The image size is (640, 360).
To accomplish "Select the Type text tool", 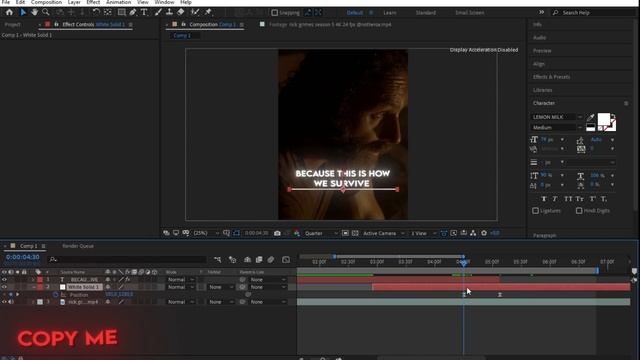I will [x=144, y=12].
